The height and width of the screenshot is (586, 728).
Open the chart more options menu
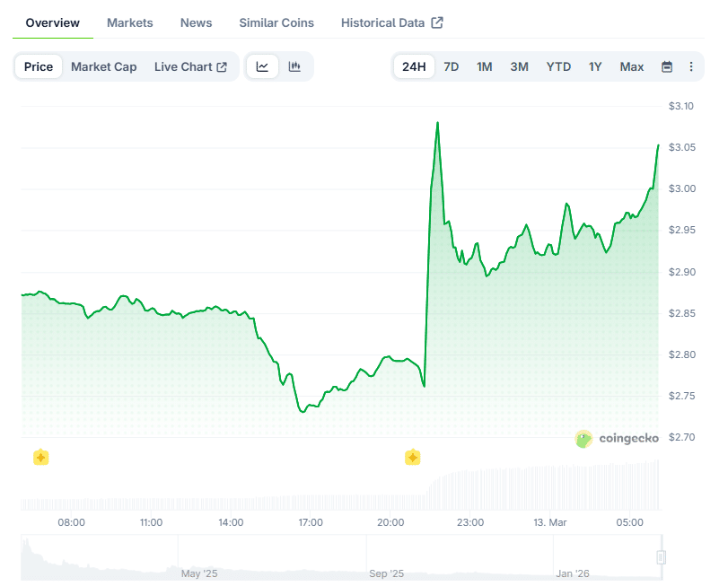(x=691, y=66)
